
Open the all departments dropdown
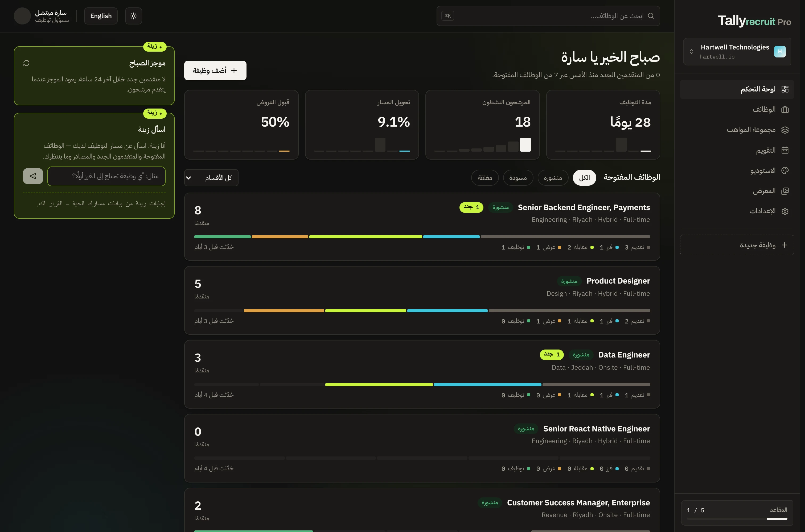[x=211, y=178]
